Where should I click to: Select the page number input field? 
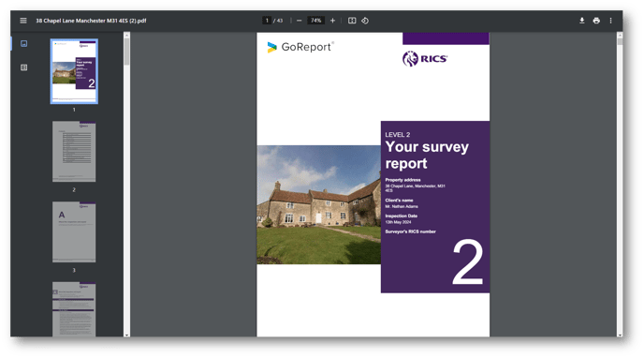pyautogui.click(x=267, y=21)
